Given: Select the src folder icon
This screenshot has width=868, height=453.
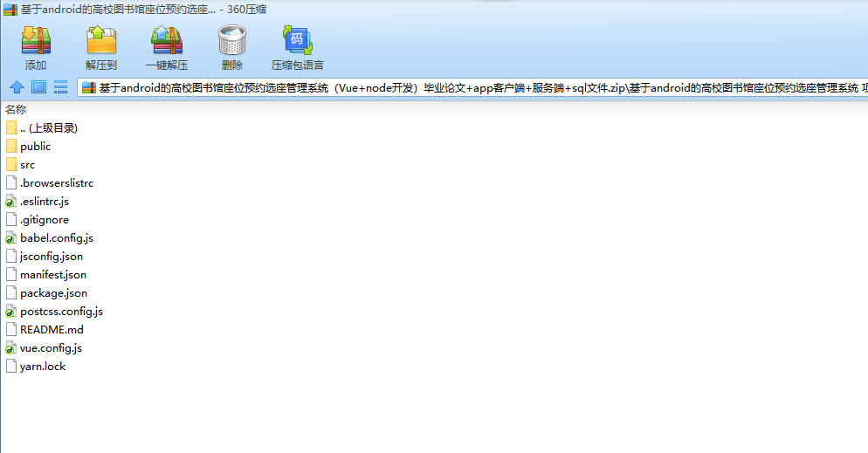Looking at the screenshot, I should coord(11,164).
